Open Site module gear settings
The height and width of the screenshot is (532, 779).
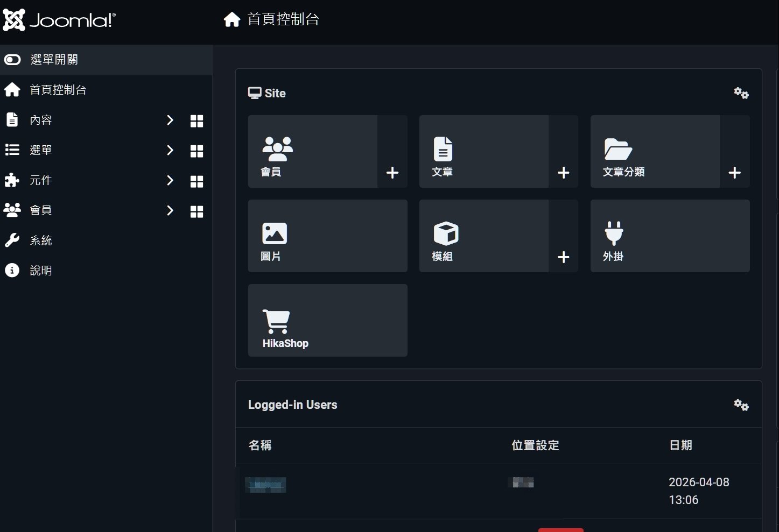click(741, 93)
